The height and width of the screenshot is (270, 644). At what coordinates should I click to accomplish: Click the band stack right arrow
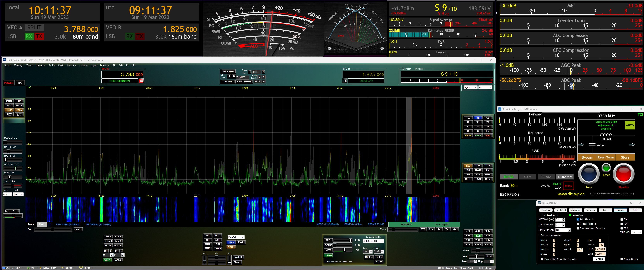coord(263,81)
